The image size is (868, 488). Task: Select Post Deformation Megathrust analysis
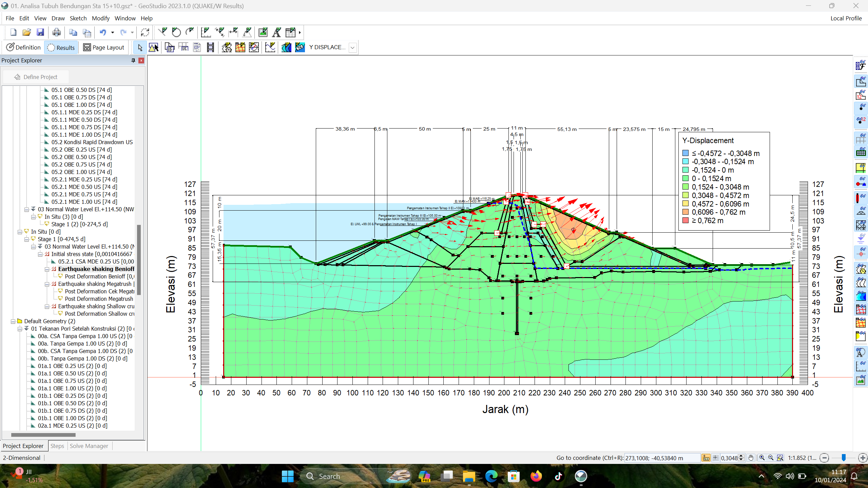99,299
